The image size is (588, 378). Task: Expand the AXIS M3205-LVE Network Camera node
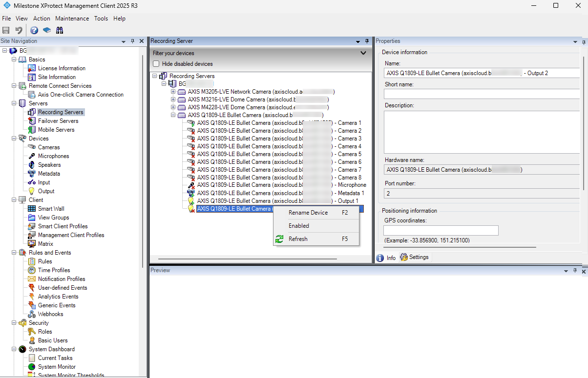173,92
